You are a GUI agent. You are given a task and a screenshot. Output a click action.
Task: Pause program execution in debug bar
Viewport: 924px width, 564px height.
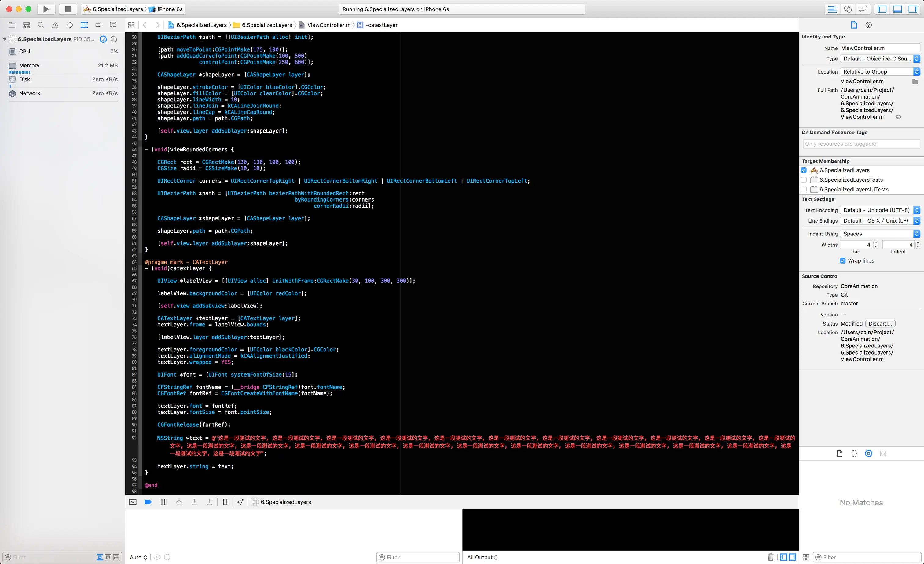point(163,502)
